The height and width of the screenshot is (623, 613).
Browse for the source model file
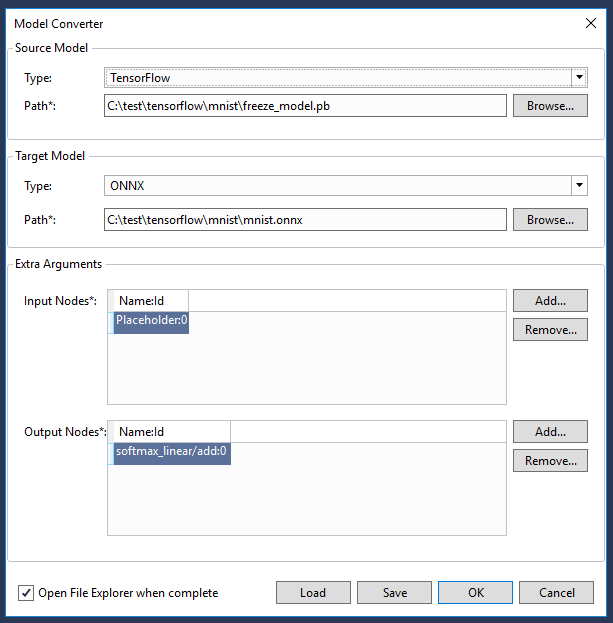point(550,106)
